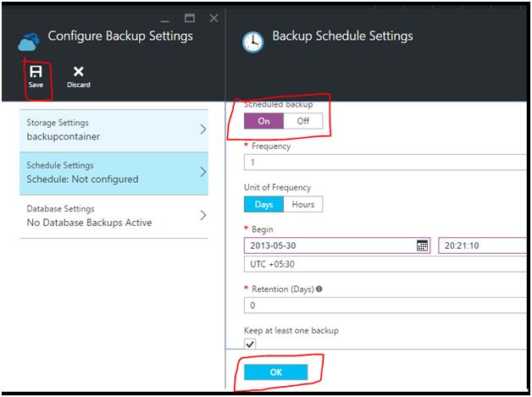This screenshot has width=532, height=397.
Task: Turn Scheduled backup On
Action: tap(263, 120)
